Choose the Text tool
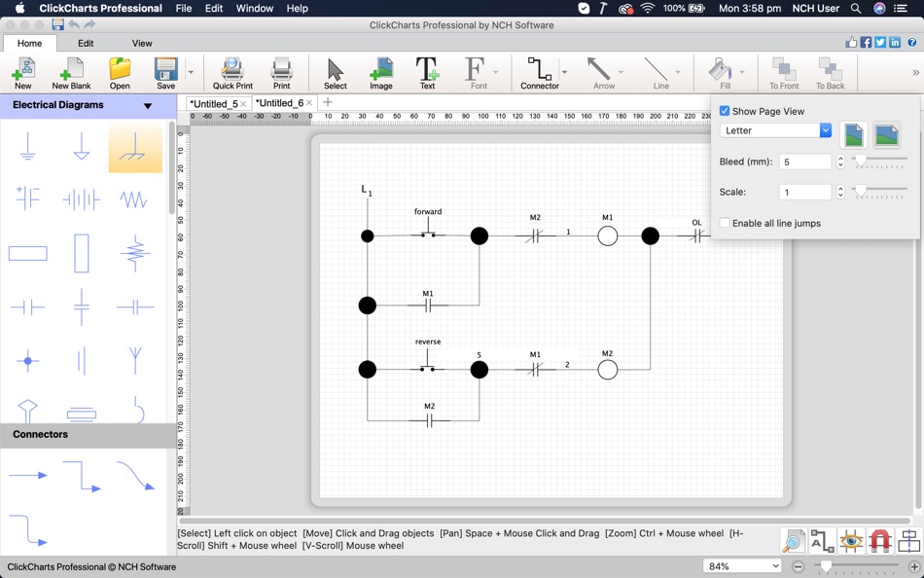Image resolution: width=924 pixels, height=578 pixels. pyautogui.click(x=427, y=73)
